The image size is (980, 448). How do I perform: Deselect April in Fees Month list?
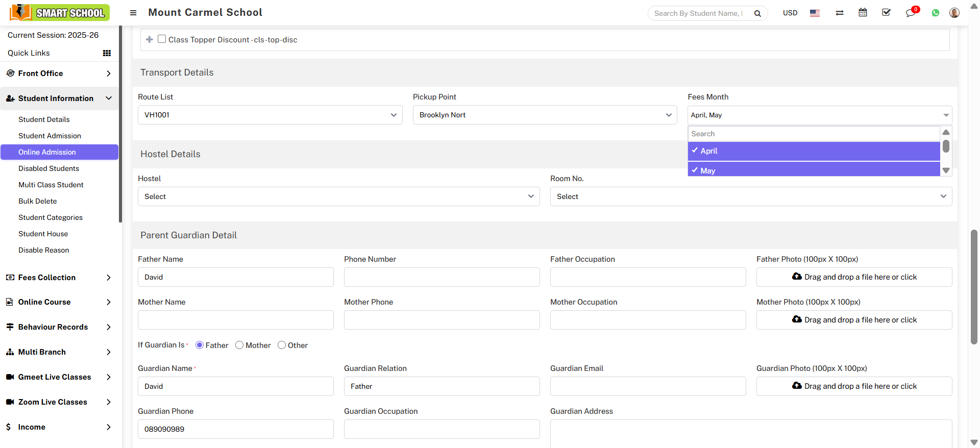pyautogui.click(x=814, y=151)
